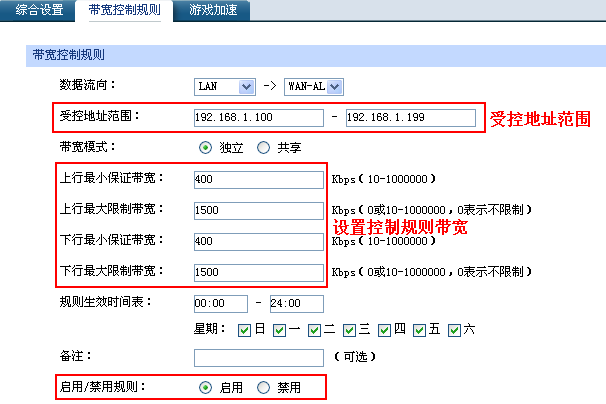Click the 上行最小保证带宽 input field
The image size is (606, 404).
[259, 180]
